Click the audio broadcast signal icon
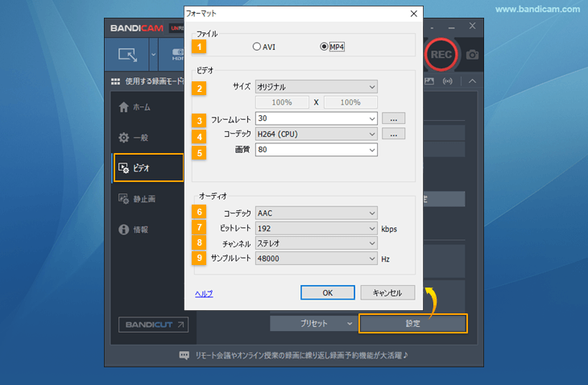 coord(447,81)
